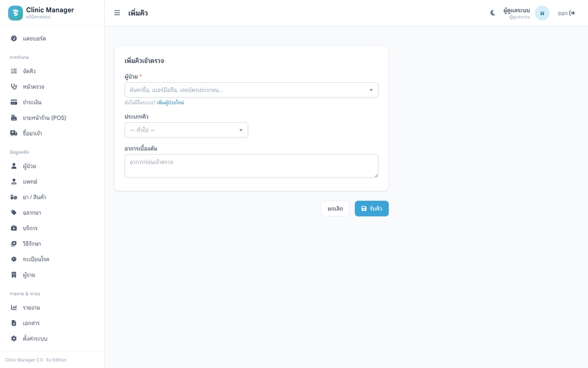Click the อาการเบื้องต้น symptoms text area

point(251,166)
